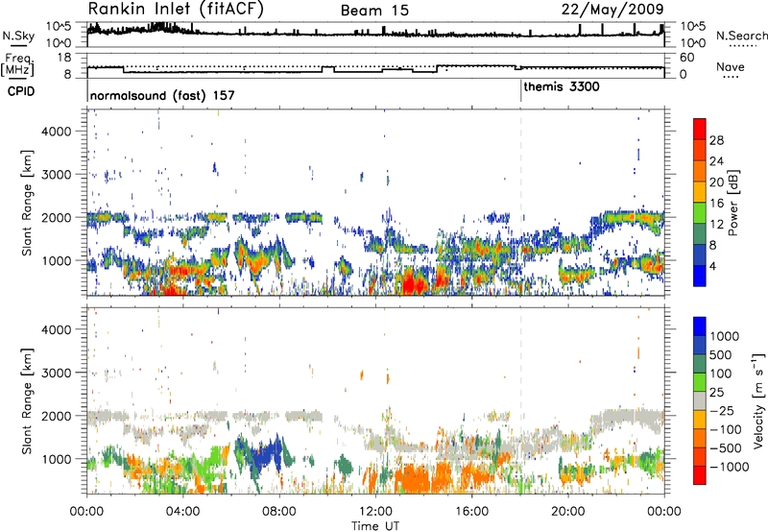Click the 'N.Sky' legend label
768x532 pixels.
[18, 36]
